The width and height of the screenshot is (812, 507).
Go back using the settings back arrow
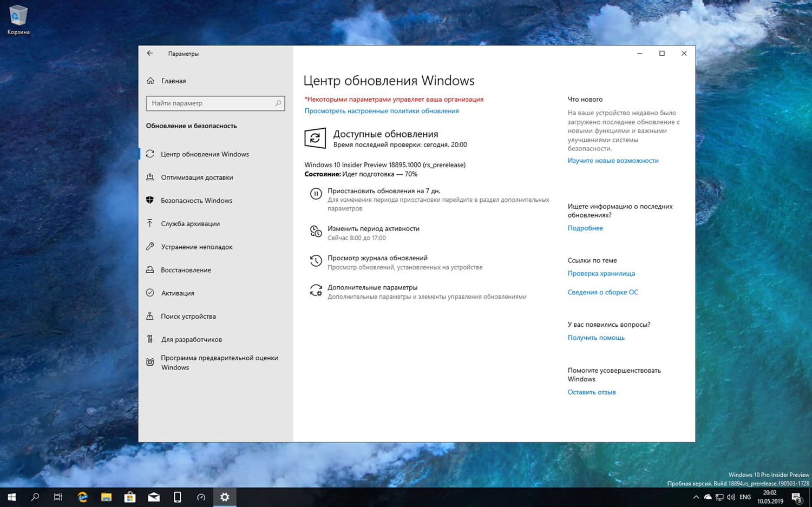click(150, 53)
